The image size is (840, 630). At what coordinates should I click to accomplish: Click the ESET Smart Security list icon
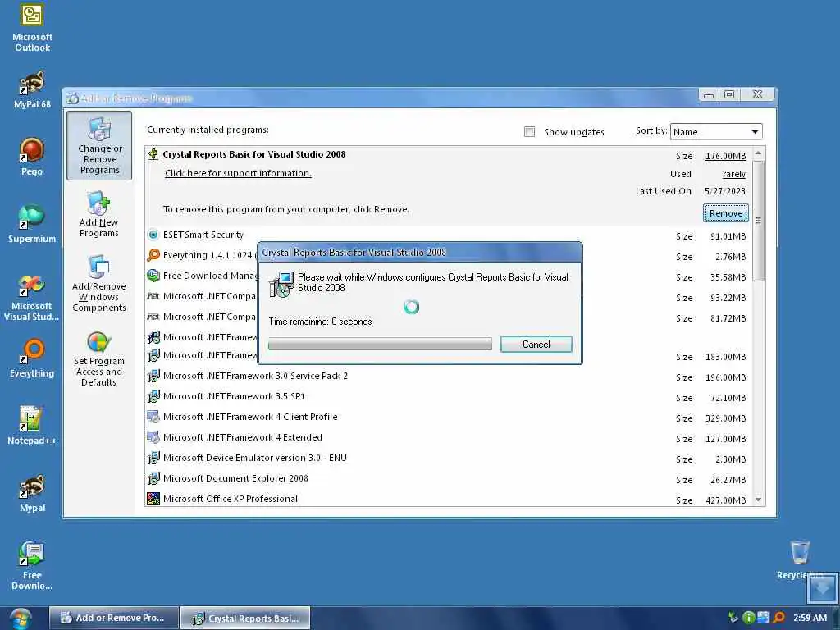tap(153, 235)
